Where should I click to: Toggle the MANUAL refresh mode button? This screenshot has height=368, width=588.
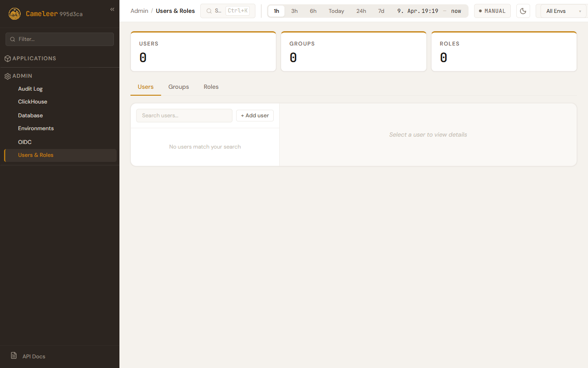click(492, 11)
